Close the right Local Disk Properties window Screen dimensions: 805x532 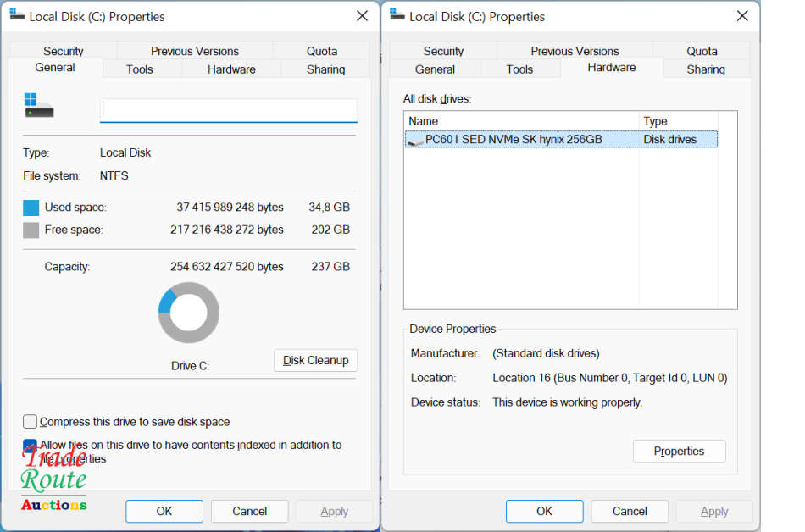(742, 16)
